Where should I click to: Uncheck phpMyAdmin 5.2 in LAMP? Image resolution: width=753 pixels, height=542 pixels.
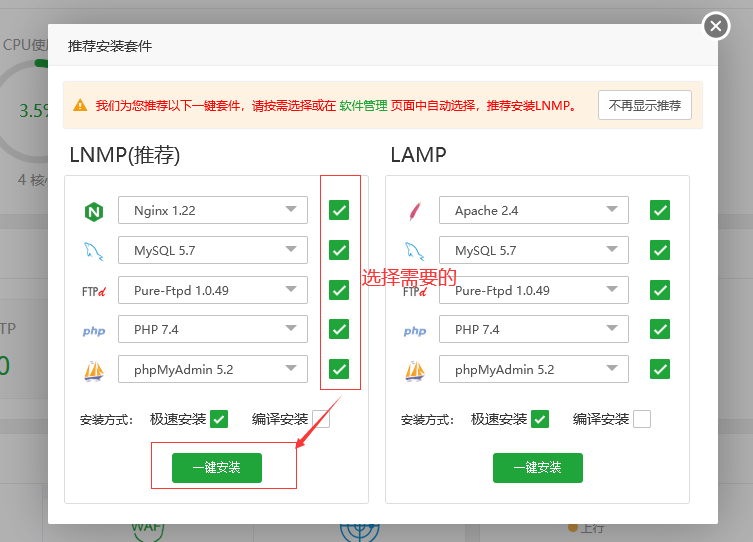[x=660, y=369]
